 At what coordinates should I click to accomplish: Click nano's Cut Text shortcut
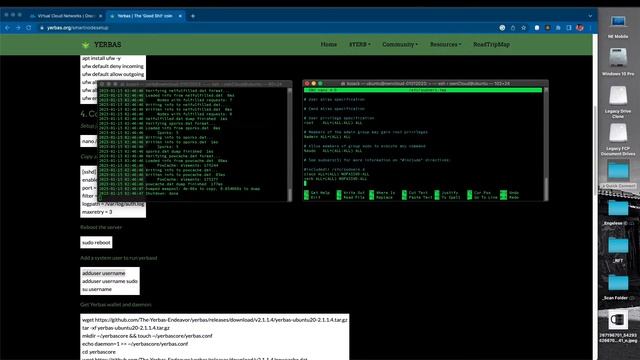[415, 193]
